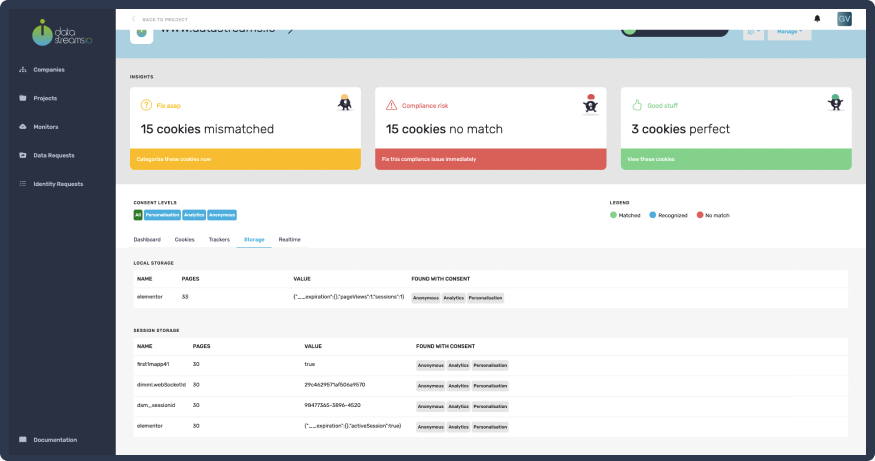875x461 pixels.
Task: Open Companies via its sidebar icon
Action: [x=23, y=70]
